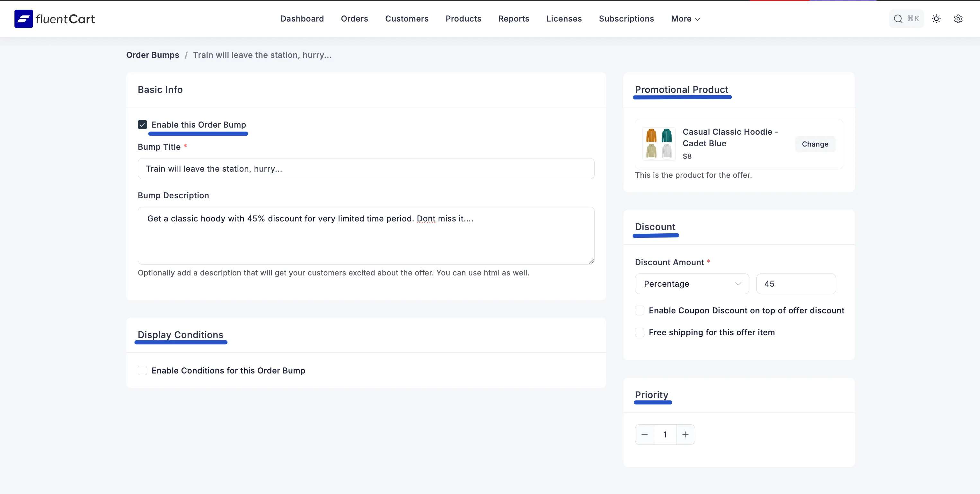Image resolution: width=980 pixels, height=494 pixels.
Task: Expand the More menu chevron
Action: (x=697, y=19)
